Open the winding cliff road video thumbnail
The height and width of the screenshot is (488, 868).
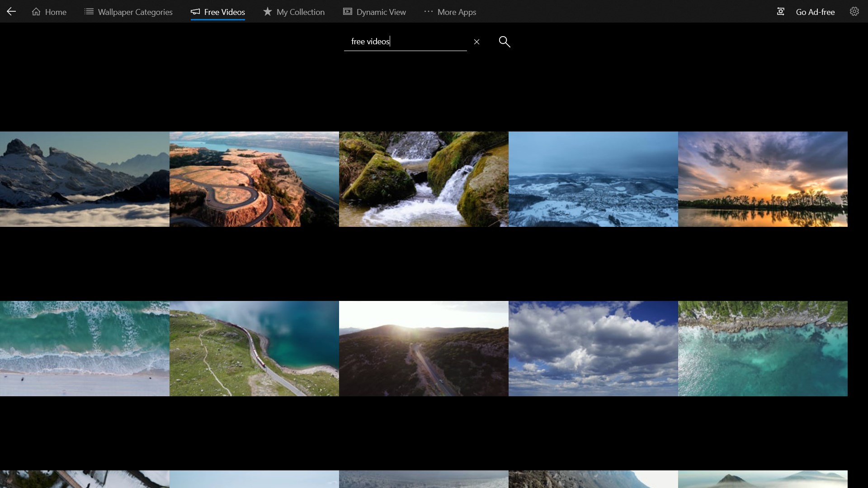[x=254, y=179]
